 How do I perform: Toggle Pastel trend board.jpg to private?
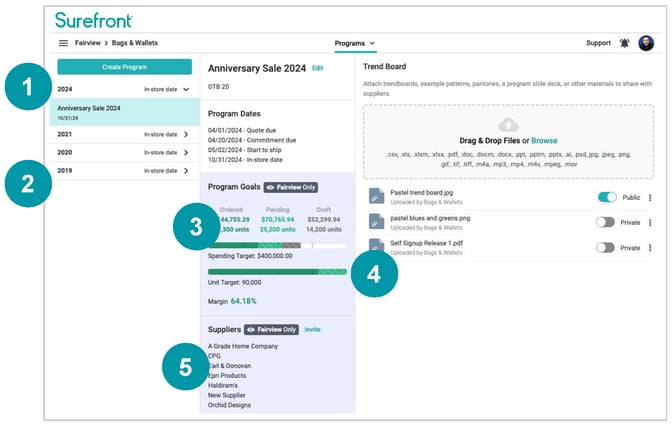(606, 198)
